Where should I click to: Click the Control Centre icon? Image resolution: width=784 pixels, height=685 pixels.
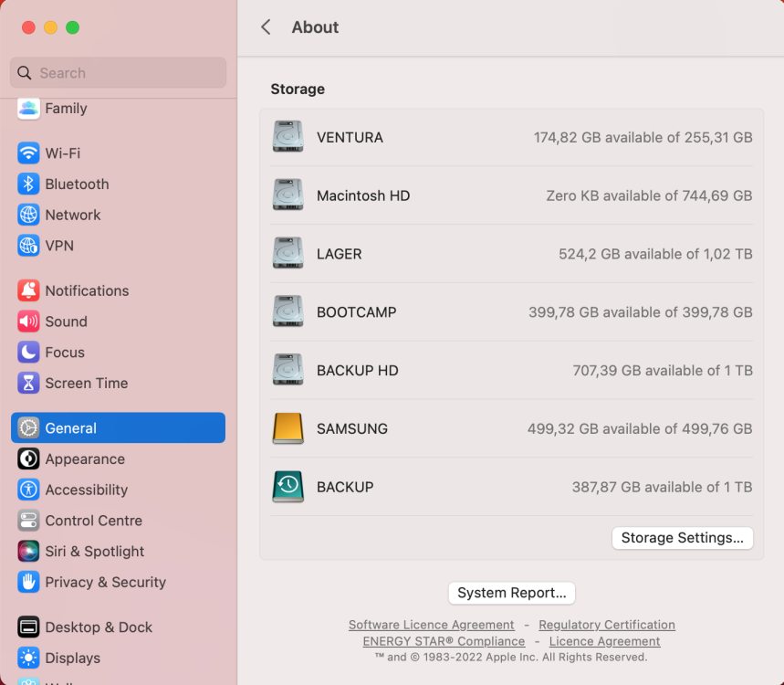[x=28, y=521]
